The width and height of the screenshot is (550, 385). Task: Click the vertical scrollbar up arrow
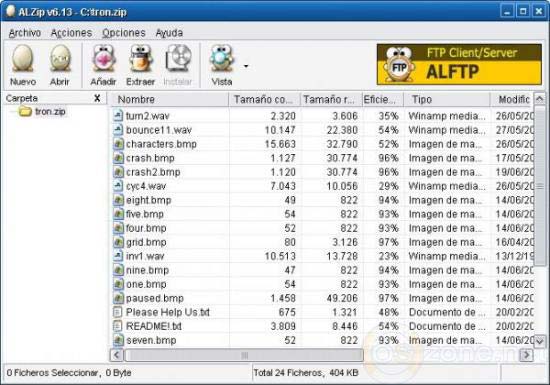(x=540, y=99)
